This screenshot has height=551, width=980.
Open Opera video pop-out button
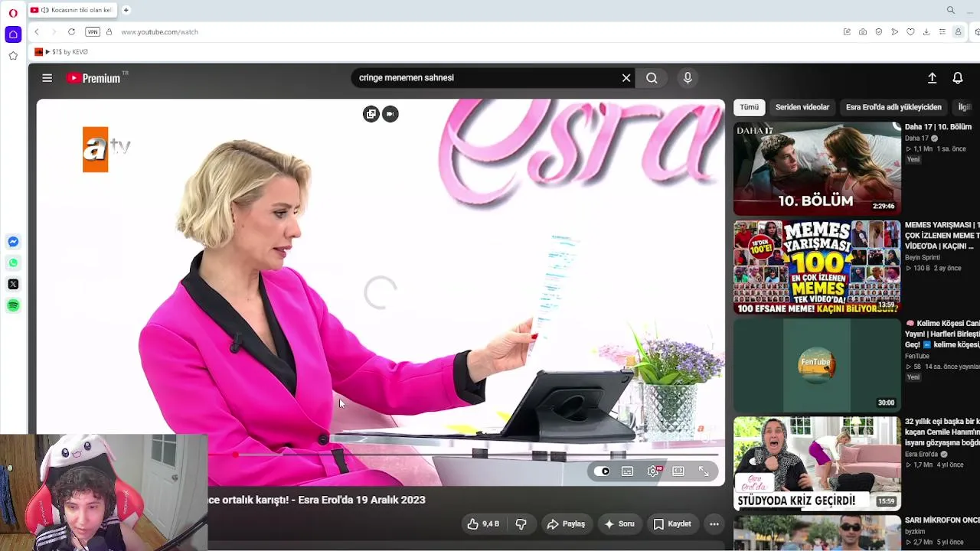click(371, 114)
